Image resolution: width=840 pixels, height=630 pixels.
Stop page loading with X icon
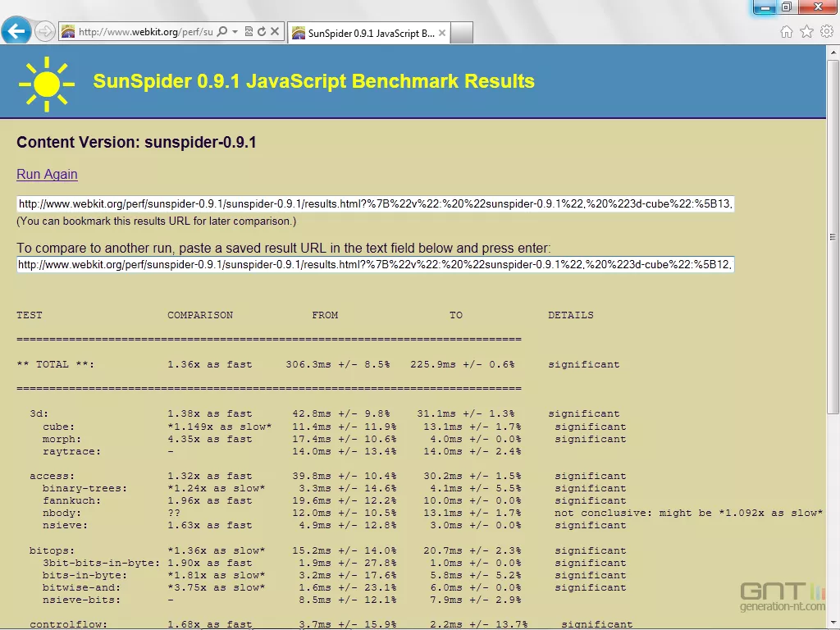pyautogui.click(x=275, y=32)
